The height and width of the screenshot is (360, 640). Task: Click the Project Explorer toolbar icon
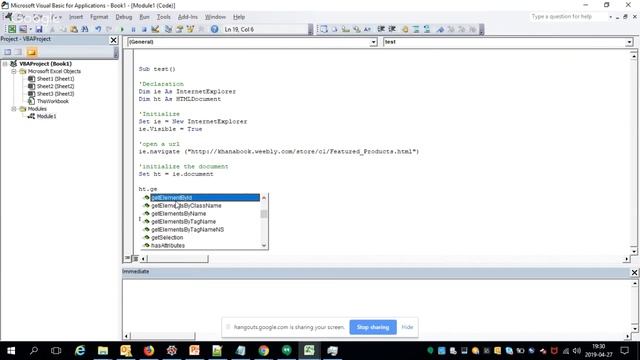pyautogui.click(x=168, y=29)
